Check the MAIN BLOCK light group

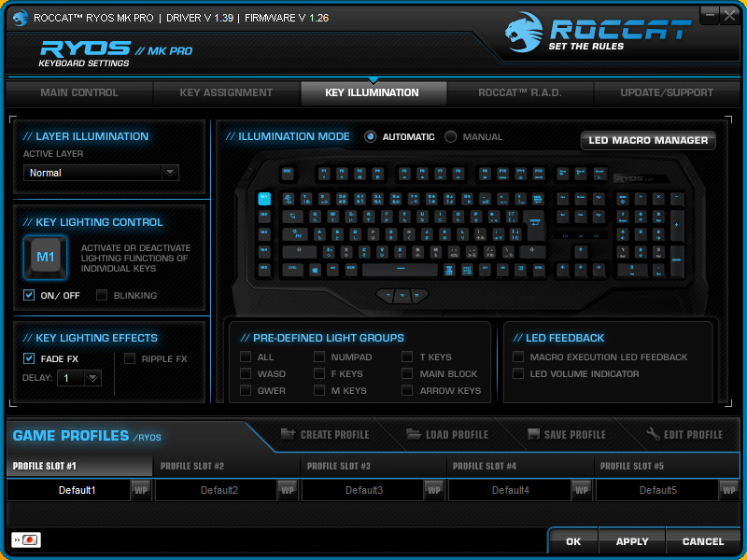[x=407, y=373]
